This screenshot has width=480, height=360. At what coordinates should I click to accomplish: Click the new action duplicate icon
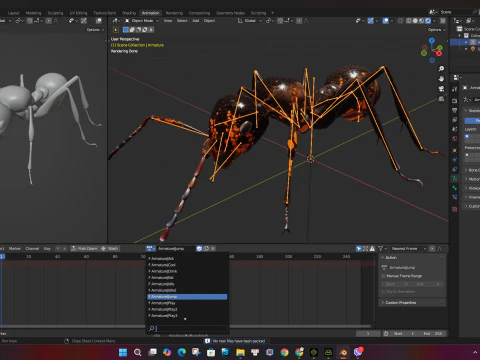206,248
